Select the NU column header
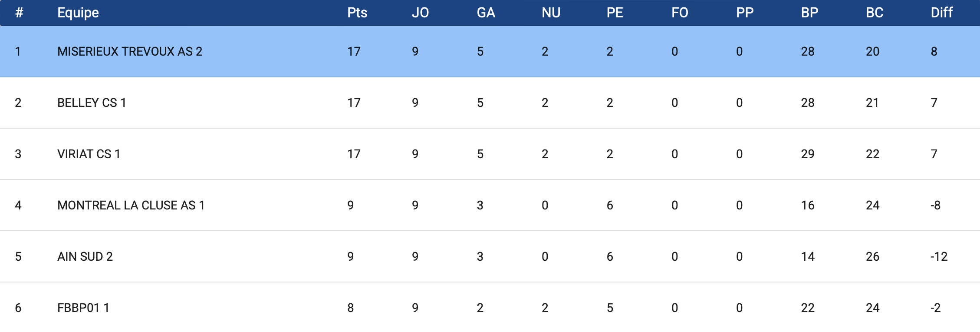Viewport: 980px width, 332px height. point(551,13)
